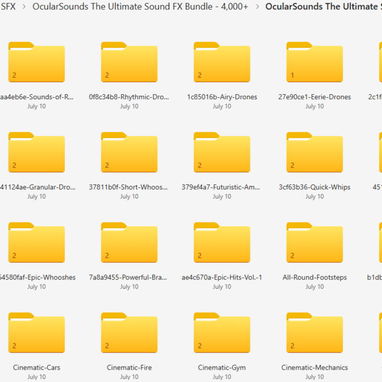Select the '27e90ce1-Eerie-Drones' name label

click(315, 97)
